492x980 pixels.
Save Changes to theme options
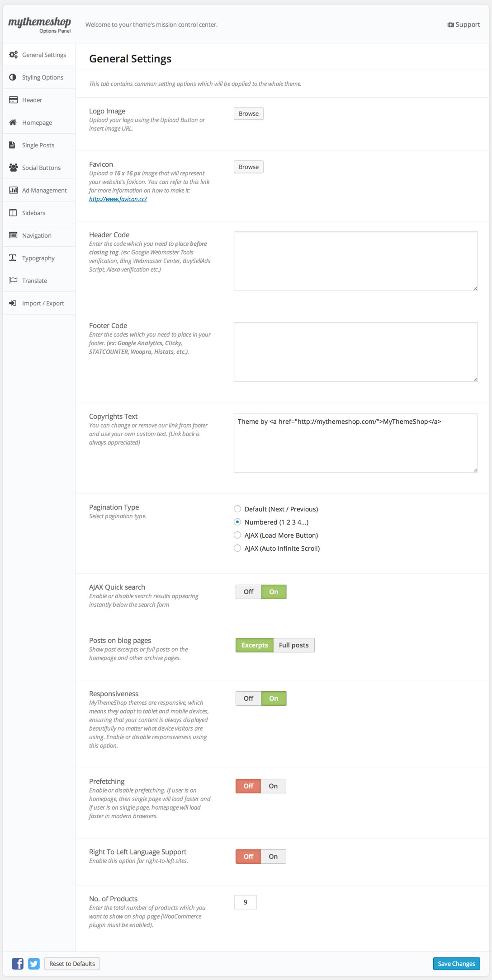[x=456, y=964]
